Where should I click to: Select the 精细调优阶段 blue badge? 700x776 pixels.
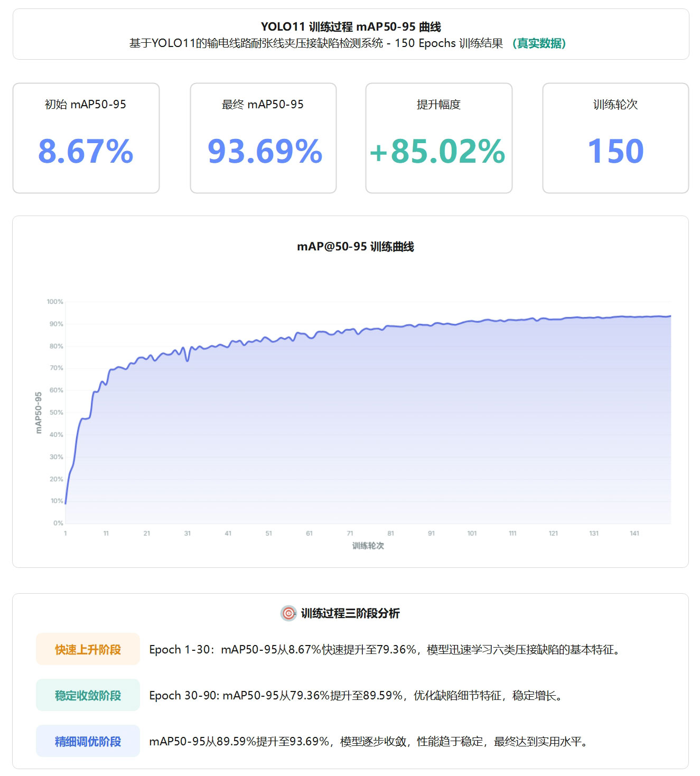[88, 741]
